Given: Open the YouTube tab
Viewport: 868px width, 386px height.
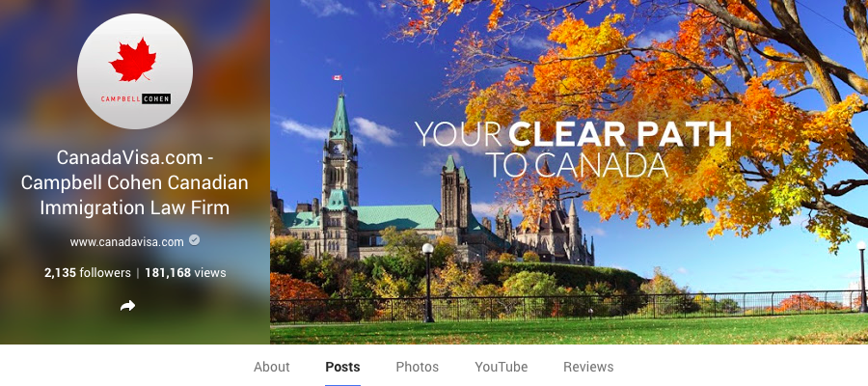Looking at the screenshot, I should pos(501,367).
